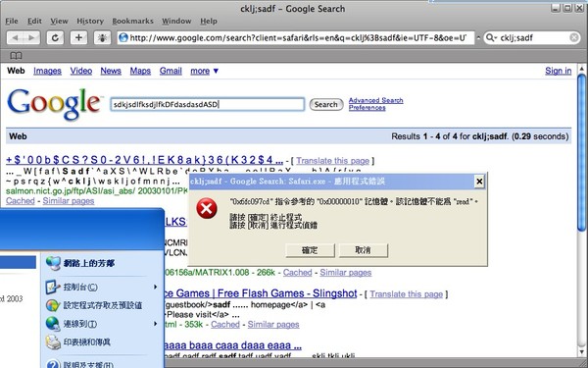Open the Maps link
This screenshot has height=368, width=588.
coord(140,71)
